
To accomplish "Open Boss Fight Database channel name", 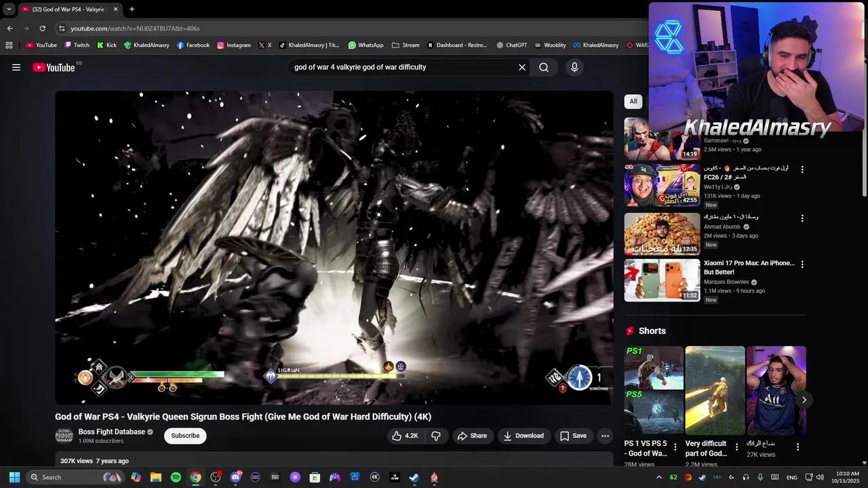I will [x=112, y=432].
